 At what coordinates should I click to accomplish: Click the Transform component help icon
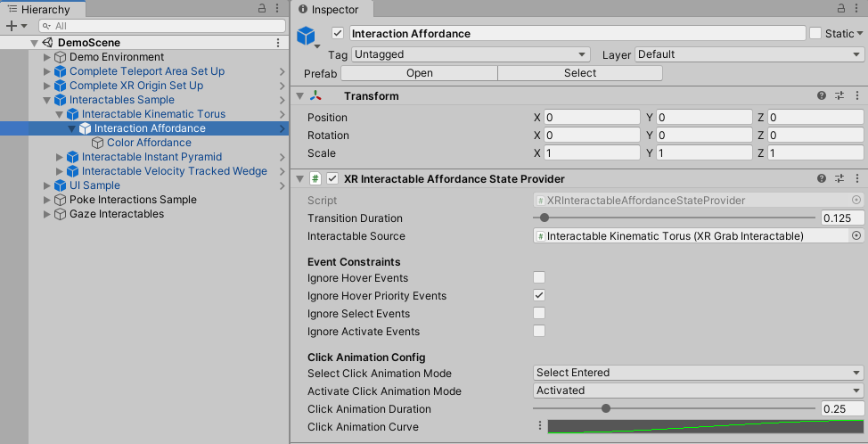822,96
